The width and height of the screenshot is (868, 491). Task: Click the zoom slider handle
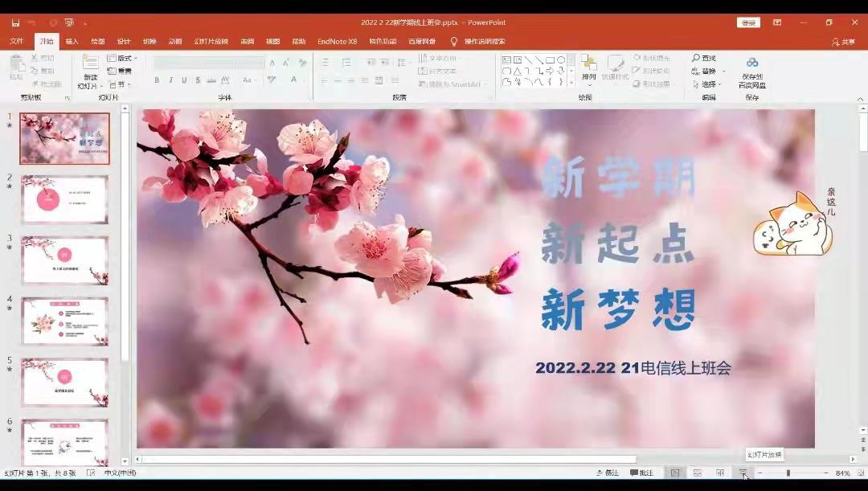pyautogui.click(x=788, y=473)
